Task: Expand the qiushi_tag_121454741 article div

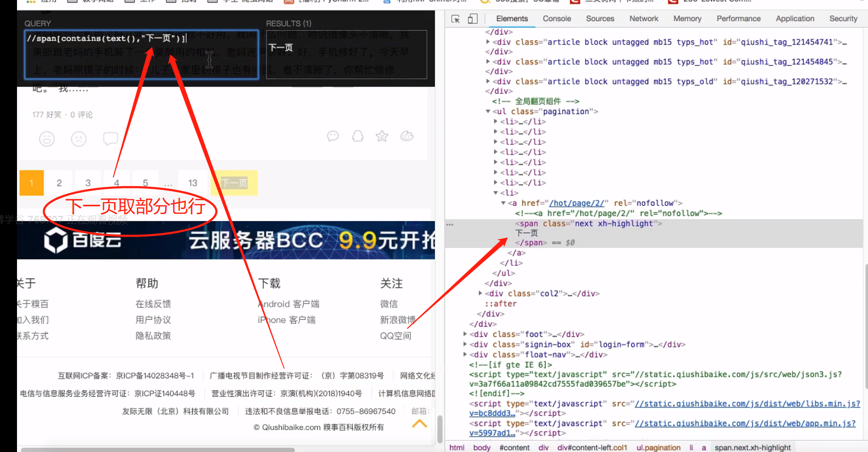Action: 488,42
